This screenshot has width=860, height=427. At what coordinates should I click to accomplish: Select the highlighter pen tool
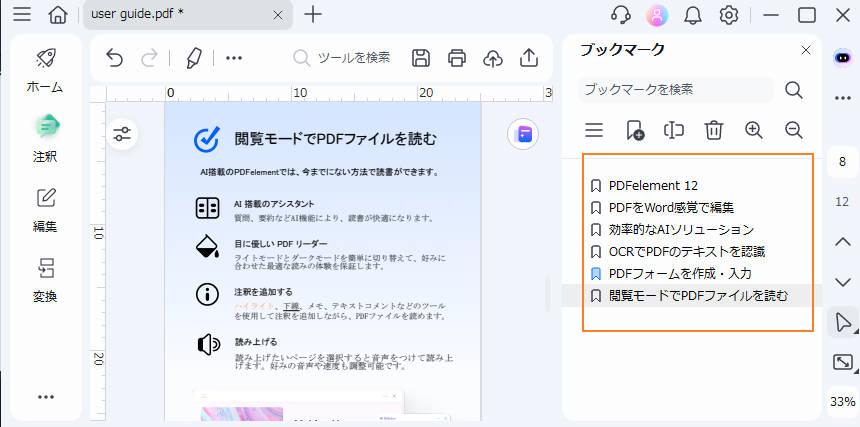click(193, 58)
